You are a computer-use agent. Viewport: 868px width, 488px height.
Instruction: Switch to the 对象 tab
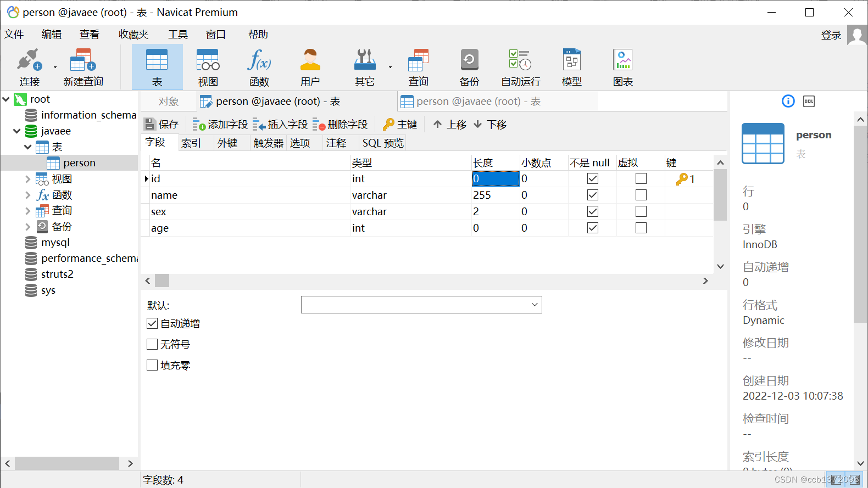169,102
